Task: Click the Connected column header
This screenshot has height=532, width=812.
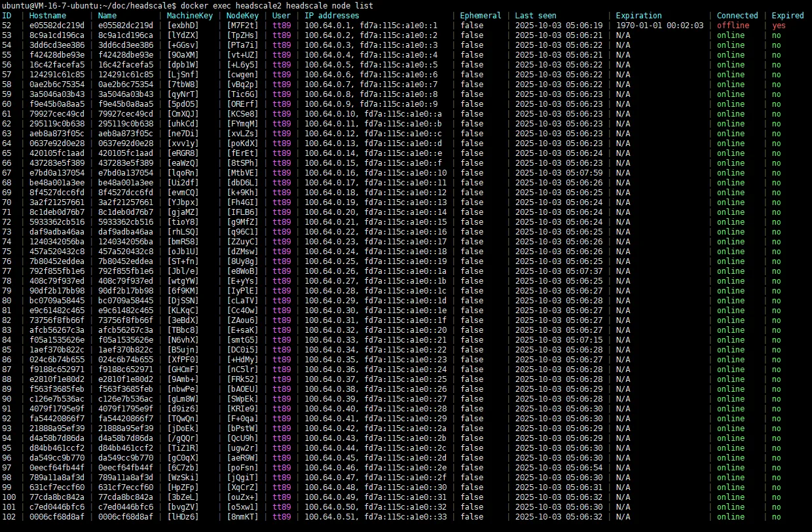Action: click(737, 15)
